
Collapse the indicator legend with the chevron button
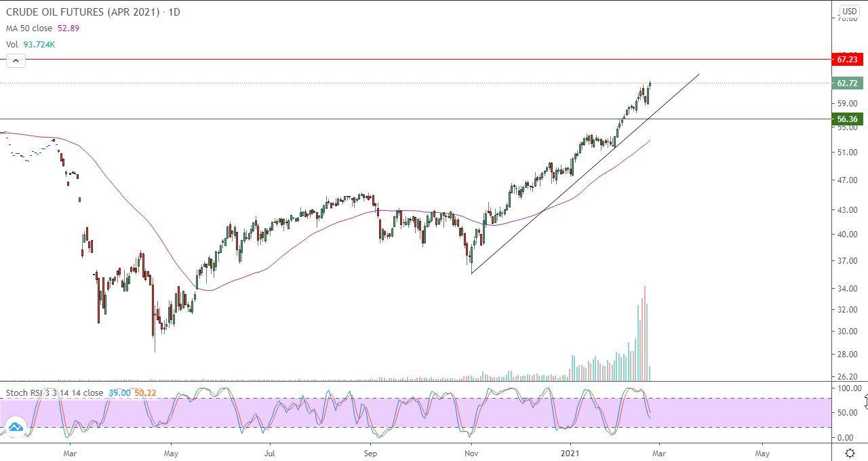16,61
